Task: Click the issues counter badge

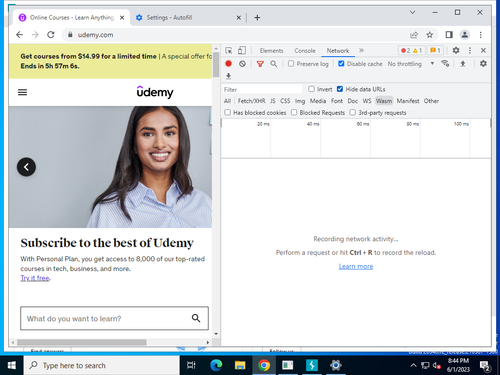Action: point(435,51)
